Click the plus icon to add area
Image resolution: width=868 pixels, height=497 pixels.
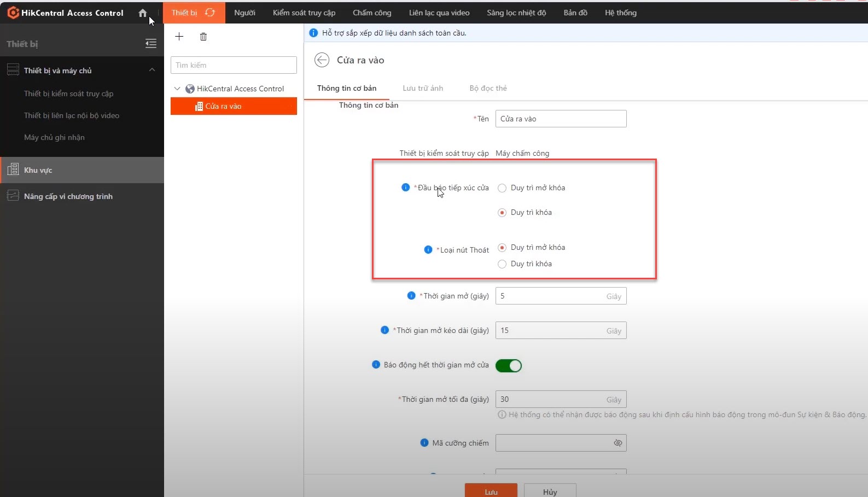(179, 37)
